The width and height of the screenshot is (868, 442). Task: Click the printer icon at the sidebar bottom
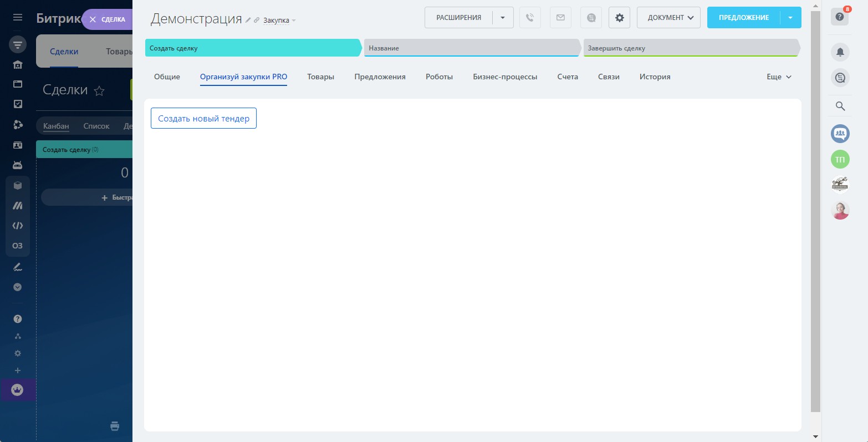click(x=115, y=426)
